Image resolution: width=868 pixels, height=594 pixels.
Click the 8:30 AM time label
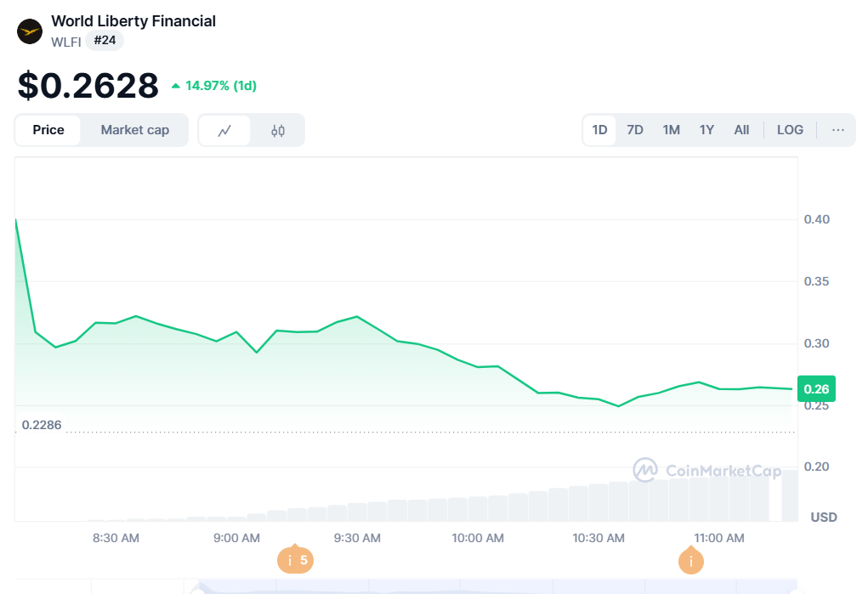(x=116, y=538)
